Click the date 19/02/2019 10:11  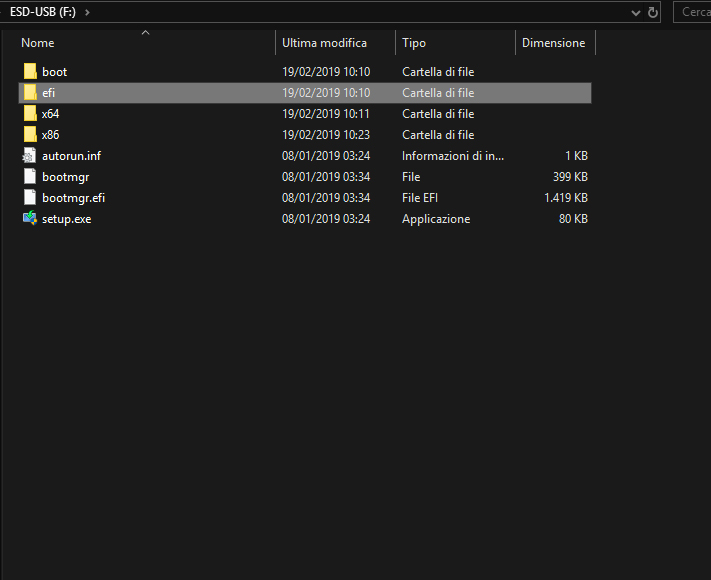point(326,114)
